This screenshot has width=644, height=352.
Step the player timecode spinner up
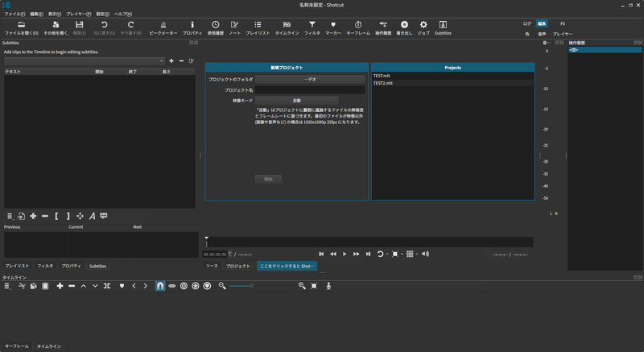click(x=229, y=253)
